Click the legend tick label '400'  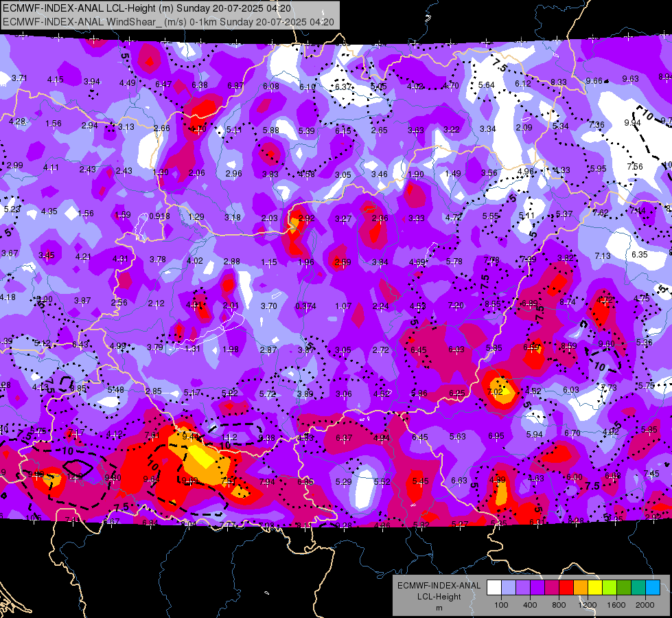click(x=530, y=605)
